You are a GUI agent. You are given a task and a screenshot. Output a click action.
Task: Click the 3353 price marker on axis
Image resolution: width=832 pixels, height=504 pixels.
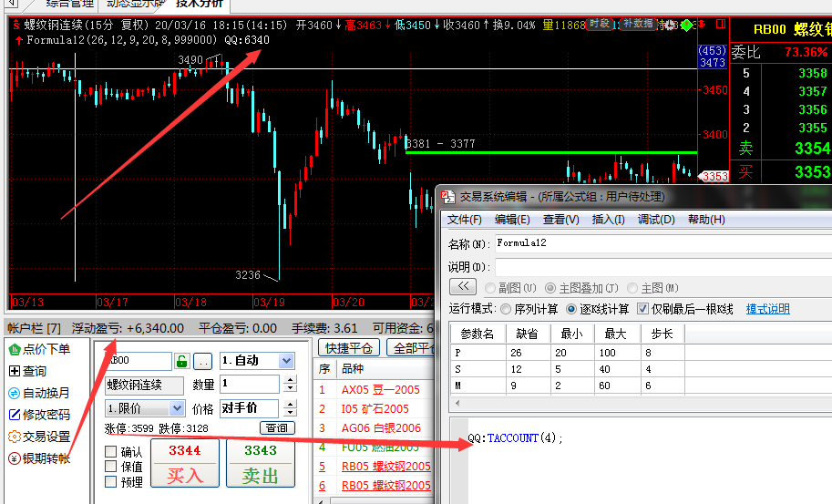point(714,176)
